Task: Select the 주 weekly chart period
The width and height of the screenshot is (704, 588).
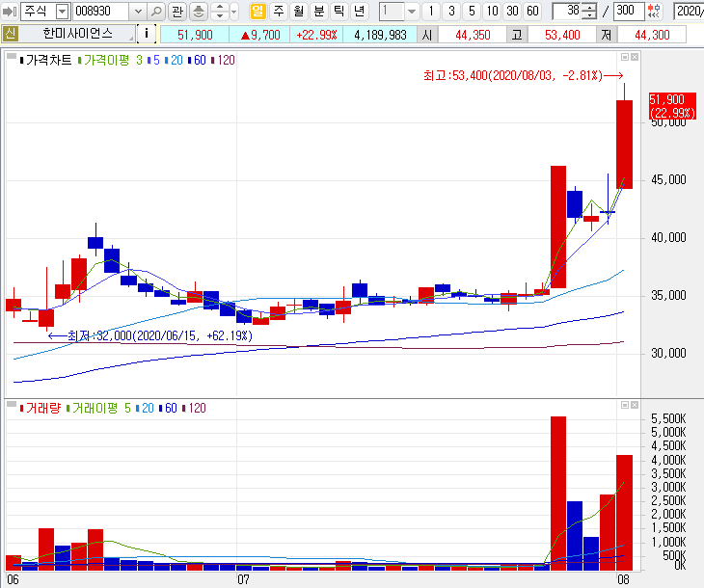Action: click(279, 11)
